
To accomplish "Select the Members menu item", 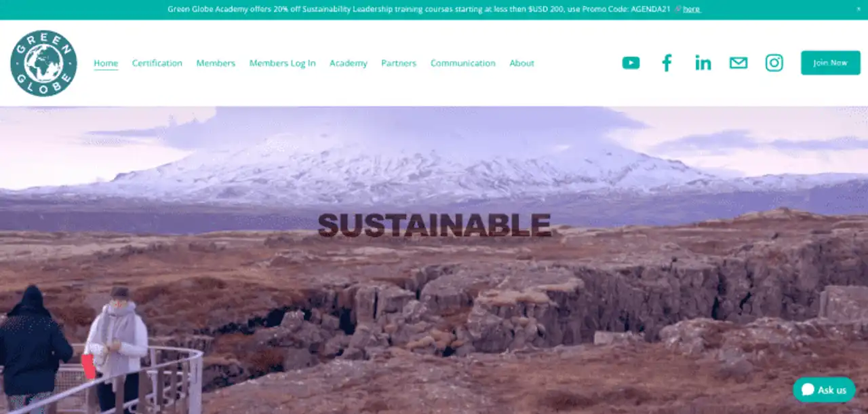I will (216, 63).
